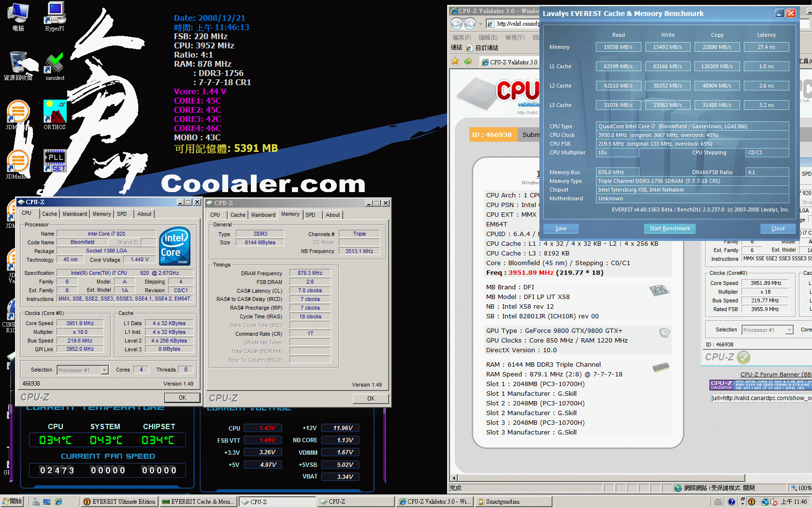This screenshot has width=812, height=508.
Task: Launch the ORTHOS desktop shortcut
Action: click(55, 115)
